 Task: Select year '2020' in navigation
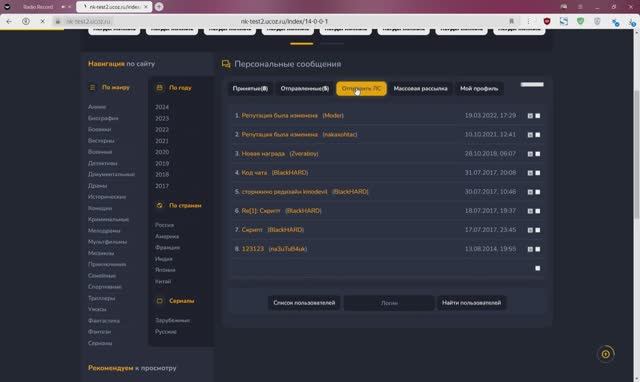click(162, 152)
